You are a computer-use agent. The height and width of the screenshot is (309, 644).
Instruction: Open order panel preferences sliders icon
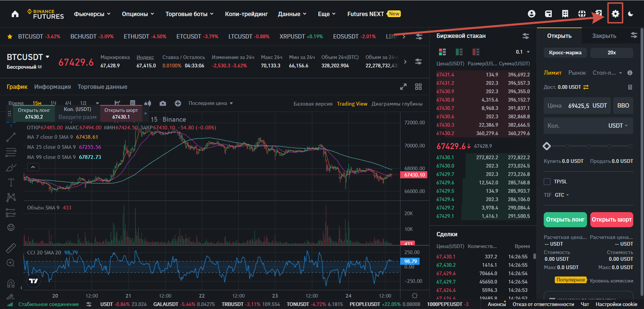(634, 35)
